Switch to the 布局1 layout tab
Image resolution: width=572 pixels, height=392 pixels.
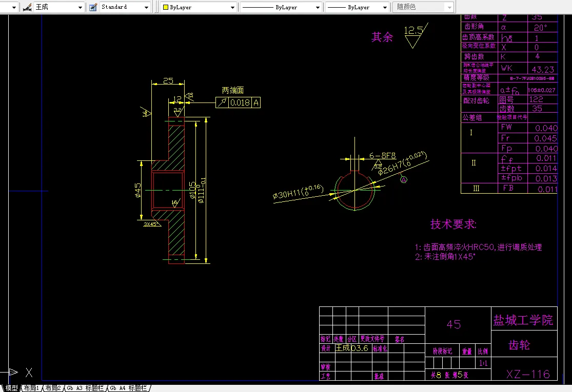point(32,388)
